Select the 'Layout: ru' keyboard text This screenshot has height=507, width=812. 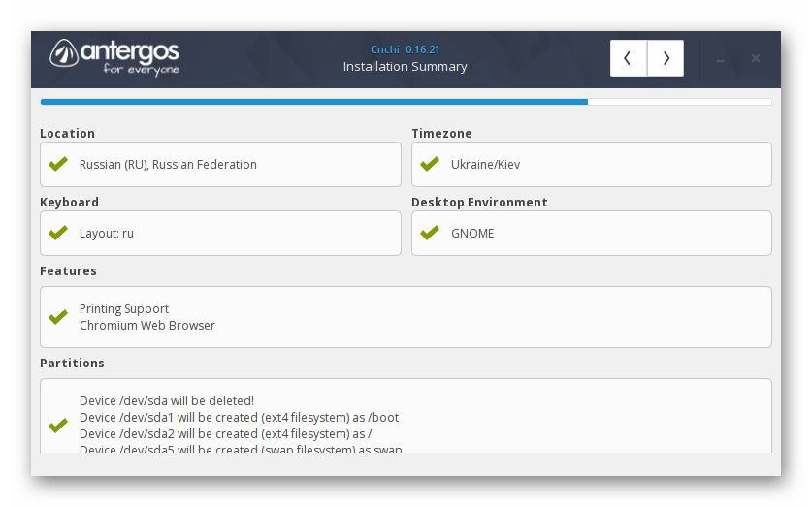tap(106, 234)
